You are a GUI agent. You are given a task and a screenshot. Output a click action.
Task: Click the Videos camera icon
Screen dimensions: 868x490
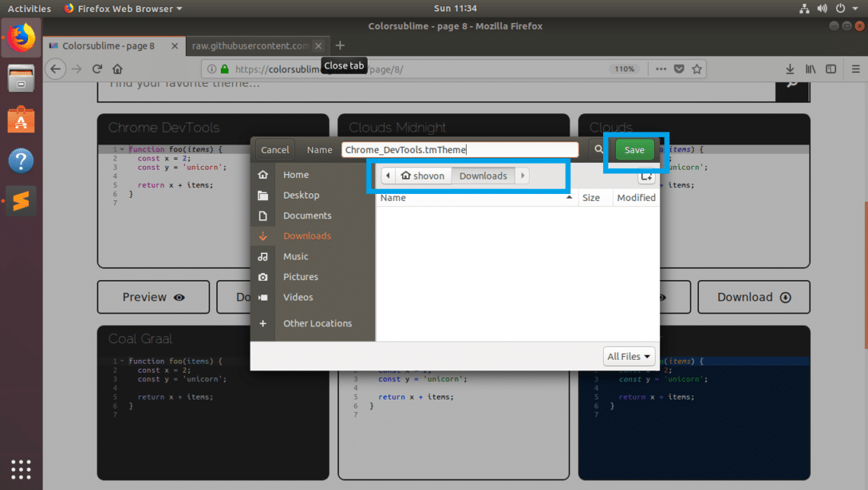pyautogui.click(x=263, y=297)
